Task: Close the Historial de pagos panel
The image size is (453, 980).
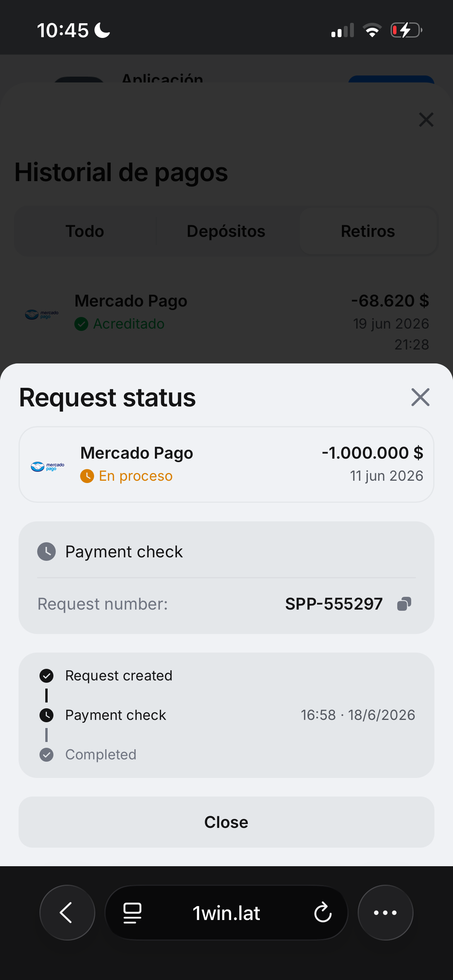Action: pos(426,120)
